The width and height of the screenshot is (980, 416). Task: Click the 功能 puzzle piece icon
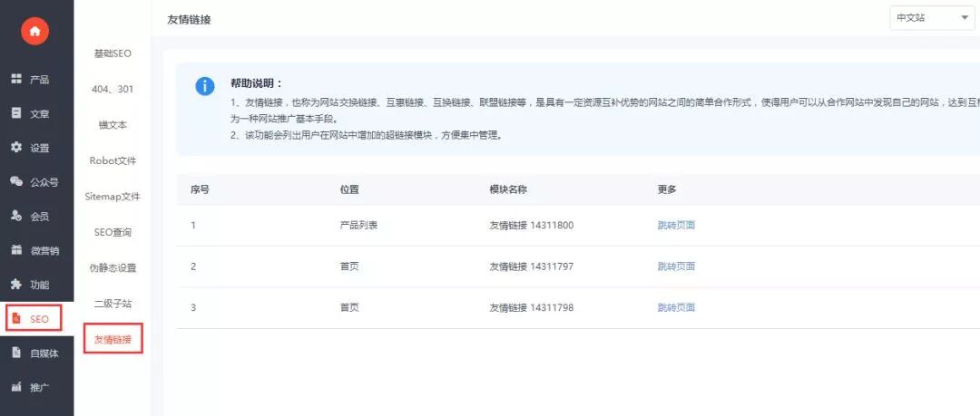coord(17,285)
